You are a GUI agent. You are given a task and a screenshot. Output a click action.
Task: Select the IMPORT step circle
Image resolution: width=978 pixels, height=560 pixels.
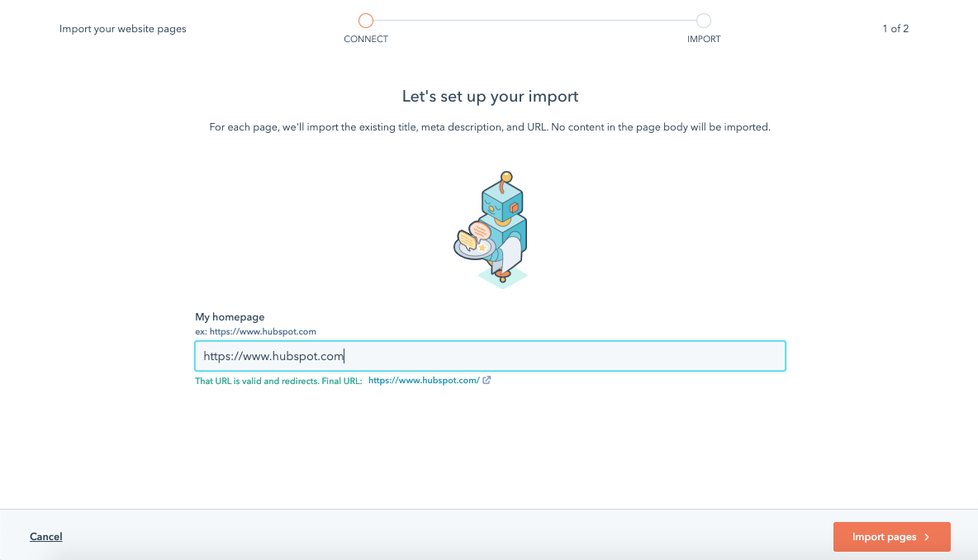tap(704, 21)
